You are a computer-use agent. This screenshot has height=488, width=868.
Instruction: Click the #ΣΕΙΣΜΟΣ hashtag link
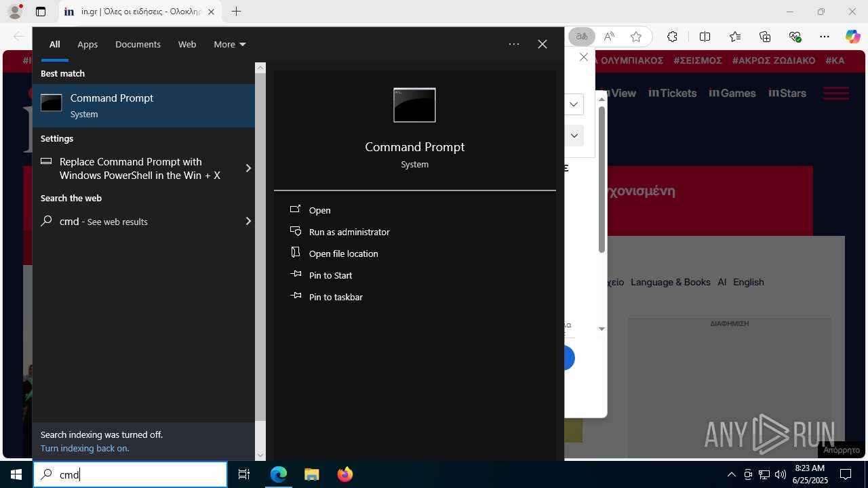698,60
